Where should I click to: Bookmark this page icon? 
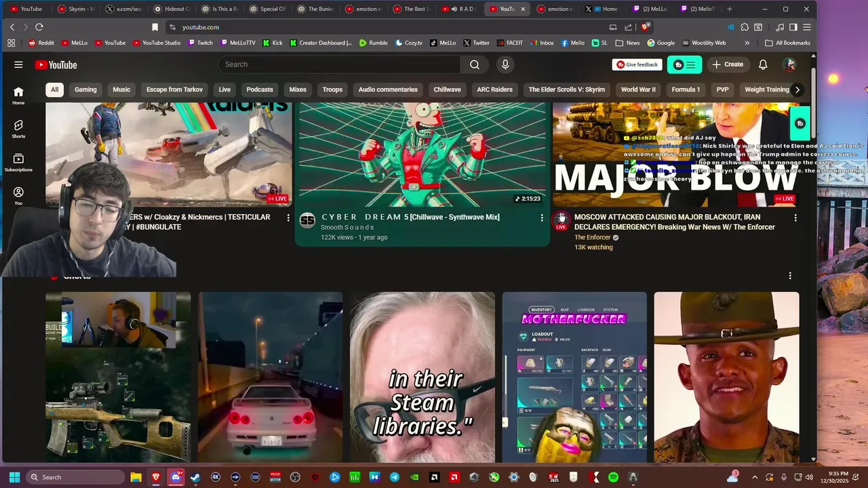pyautogui.click(x=155, y=27)
